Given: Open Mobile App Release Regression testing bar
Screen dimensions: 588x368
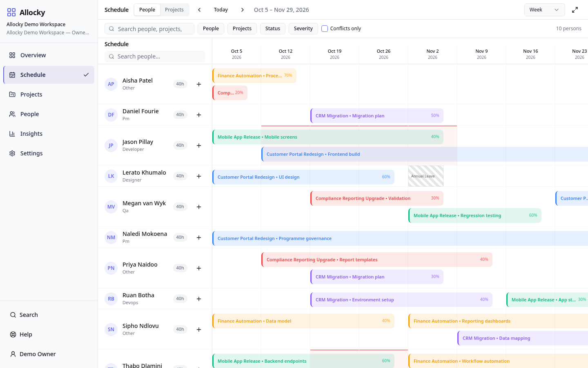Looking at the screenshot, I should 475,215.
